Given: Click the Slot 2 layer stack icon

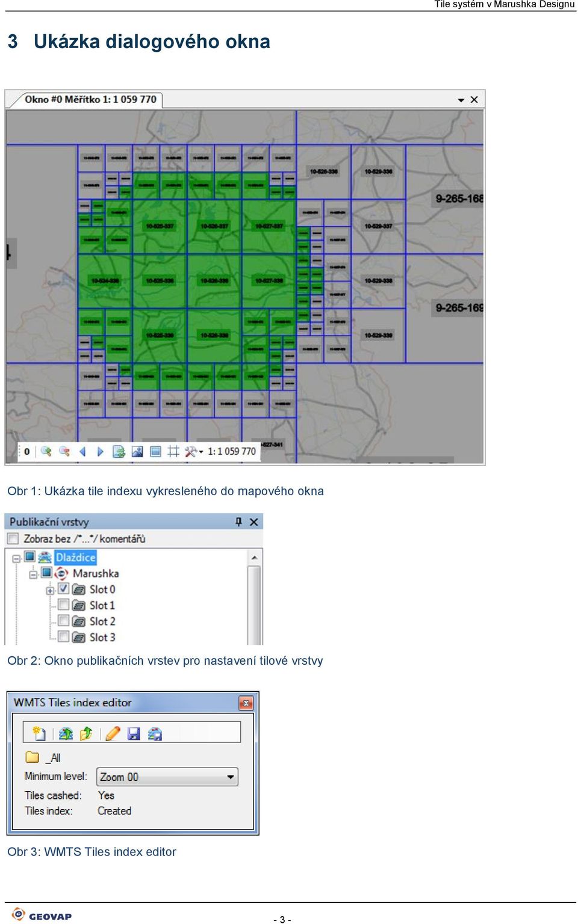Looking at the screenshot, I should click(x=78, y=621).
